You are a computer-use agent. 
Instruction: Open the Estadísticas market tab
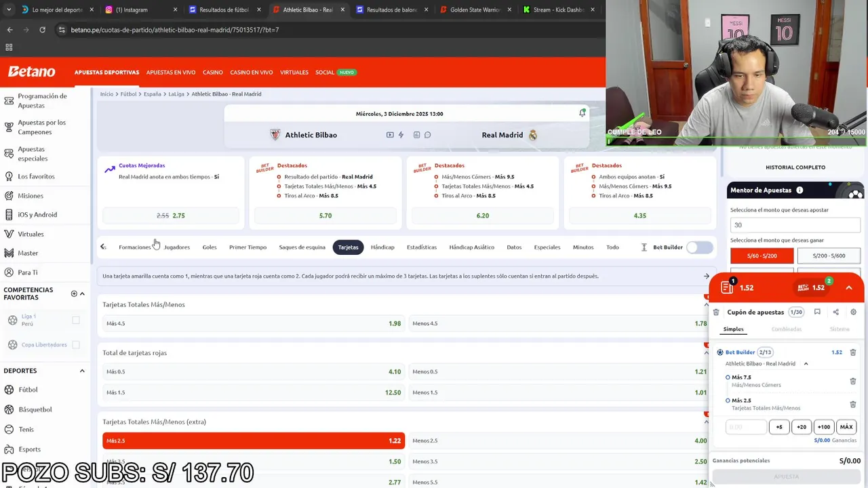[422, 247]
